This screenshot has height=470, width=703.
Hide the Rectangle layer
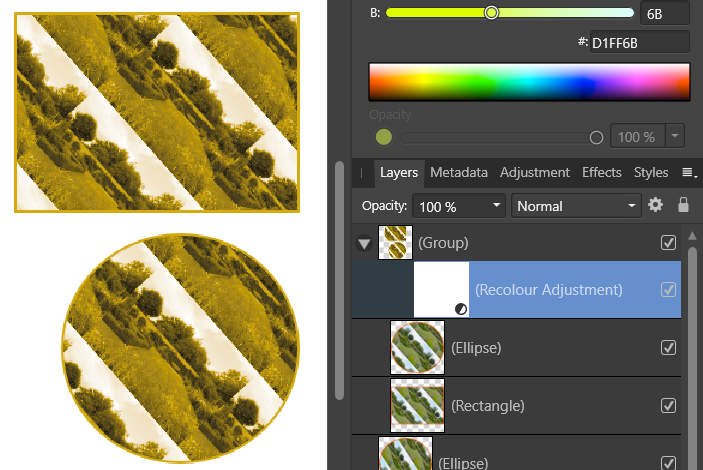668,405
